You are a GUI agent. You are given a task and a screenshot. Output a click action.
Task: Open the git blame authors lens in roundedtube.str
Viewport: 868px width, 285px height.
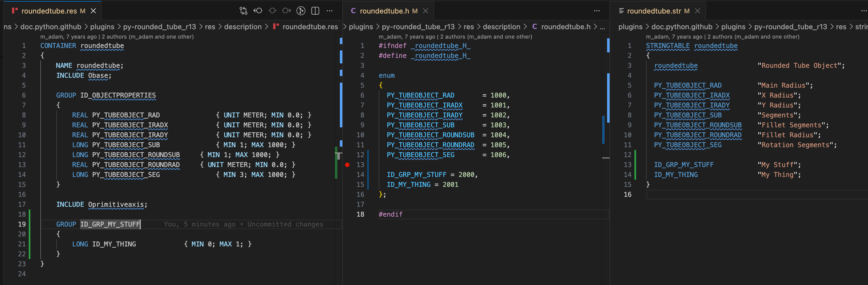click(x=723, y=37)
